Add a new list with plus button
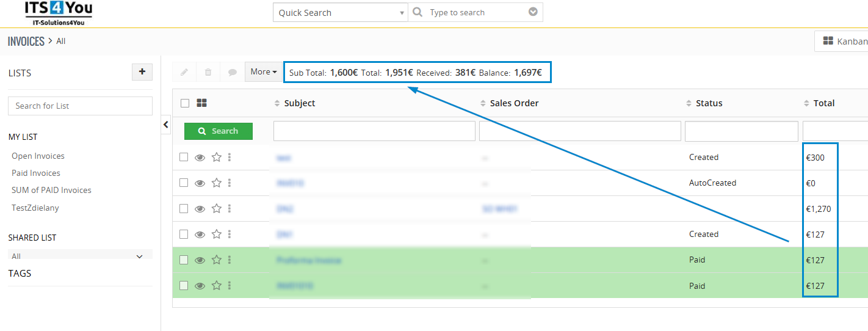Image resolution: width=868 pixels, height=331 pixels. point(142,72)
